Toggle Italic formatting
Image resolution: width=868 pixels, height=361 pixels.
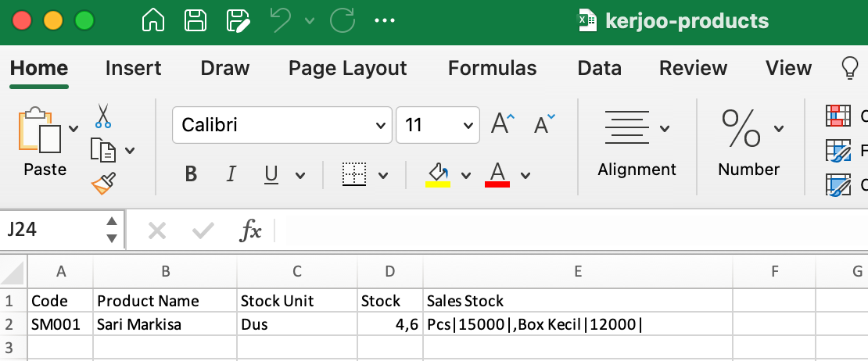(231, 175)
